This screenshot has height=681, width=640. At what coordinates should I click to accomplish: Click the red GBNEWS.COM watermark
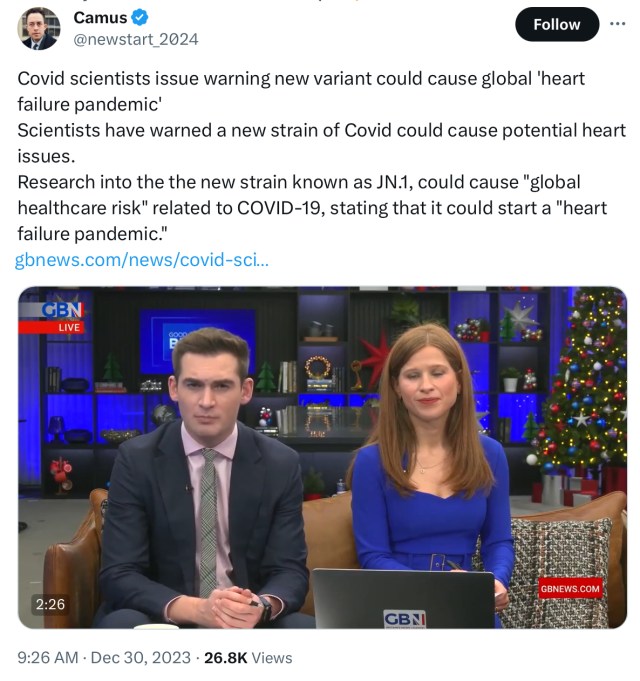570,589
